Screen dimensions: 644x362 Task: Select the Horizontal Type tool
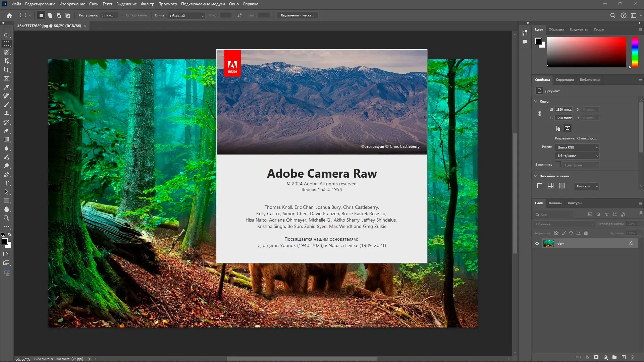[x=6, y=183]
